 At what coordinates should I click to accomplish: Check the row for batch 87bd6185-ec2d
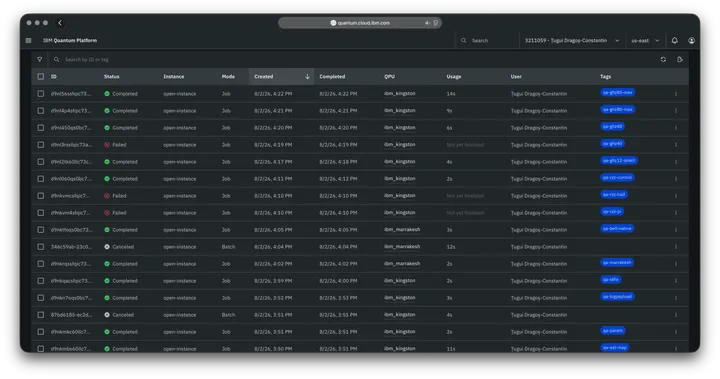pyautogui.click(x=41, y=315)
